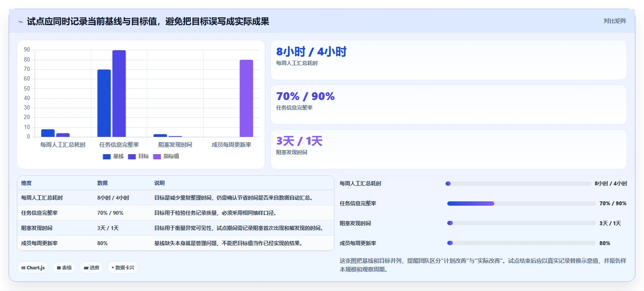The width and height of the screenshot is (644, 291).
Task: Click the purple 成员每周更新率 bar in chart
Action: [246, 98]
